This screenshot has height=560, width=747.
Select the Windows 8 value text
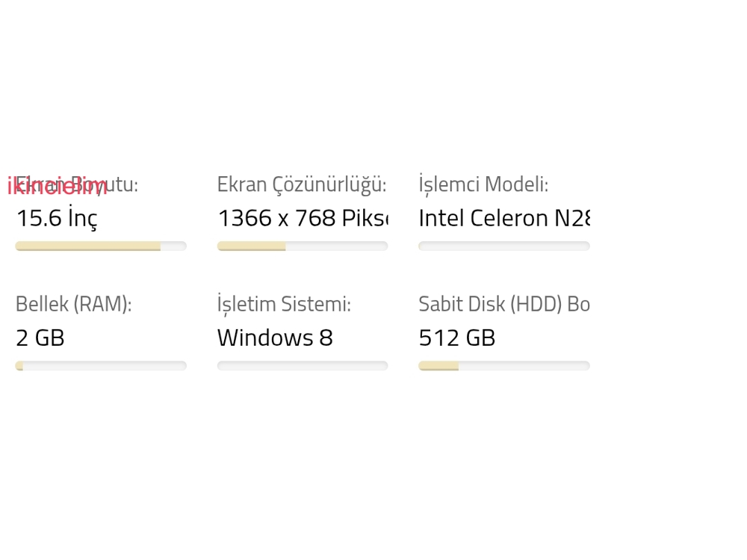[x=275, y=337]
